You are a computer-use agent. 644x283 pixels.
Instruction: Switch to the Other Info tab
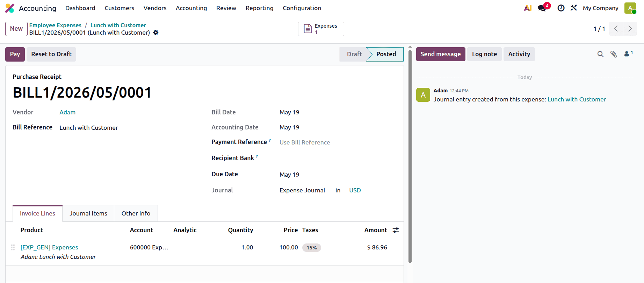136,213
